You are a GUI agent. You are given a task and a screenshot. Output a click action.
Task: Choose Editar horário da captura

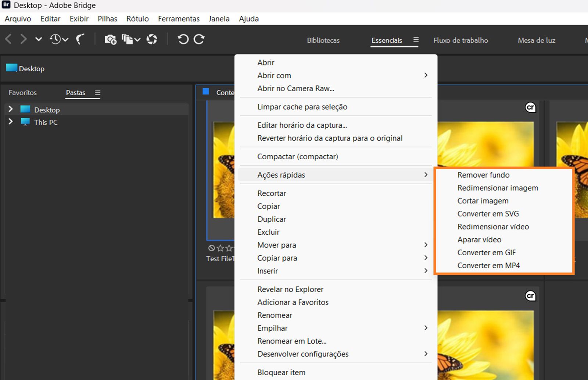336,125
